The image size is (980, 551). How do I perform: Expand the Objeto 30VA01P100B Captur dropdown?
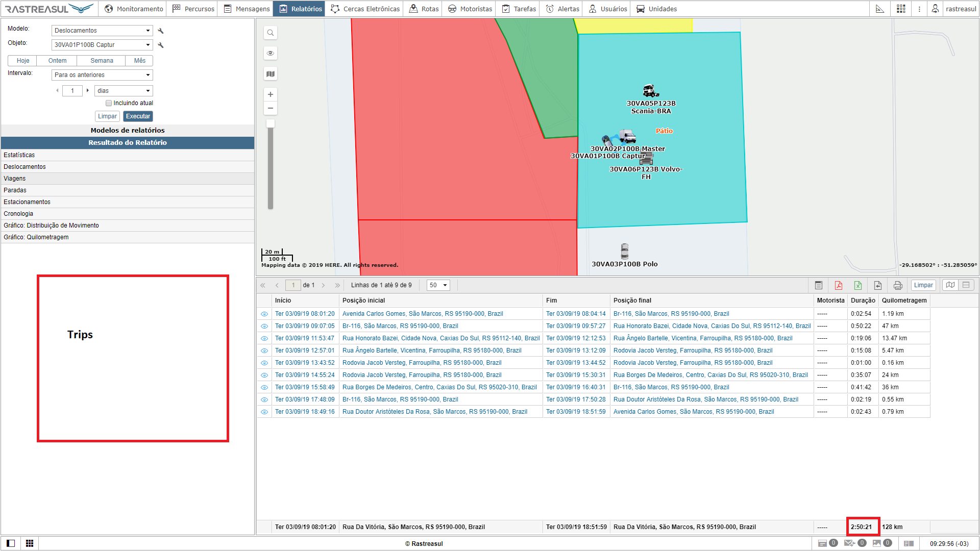(x=102, y=45)
